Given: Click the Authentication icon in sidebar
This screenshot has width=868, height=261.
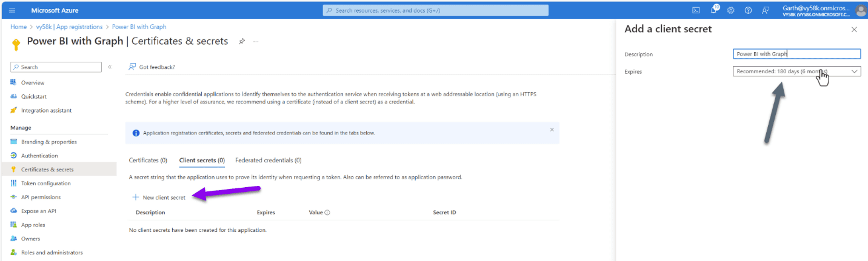Looking at the screenshot, I should (x=13, y=156).
